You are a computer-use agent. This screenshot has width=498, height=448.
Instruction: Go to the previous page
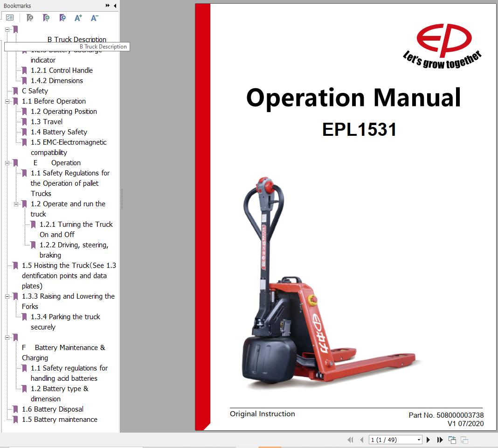pyautogui.click(x=361, y=440)
